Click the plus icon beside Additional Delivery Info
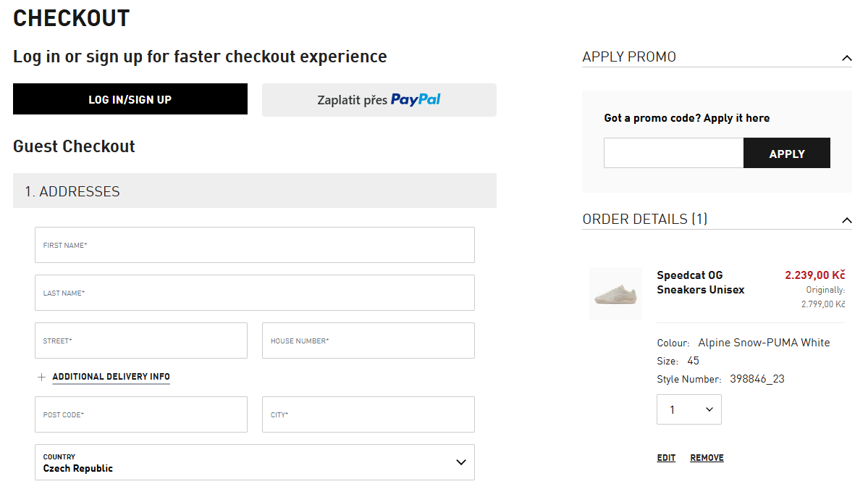The height and width of the screenshot is (484, 868). tap(41, 377)
